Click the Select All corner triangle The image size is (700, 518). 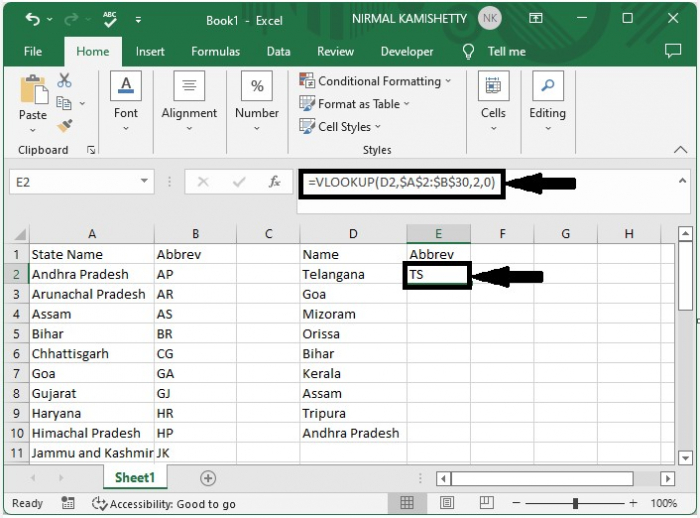click(19, 234)
